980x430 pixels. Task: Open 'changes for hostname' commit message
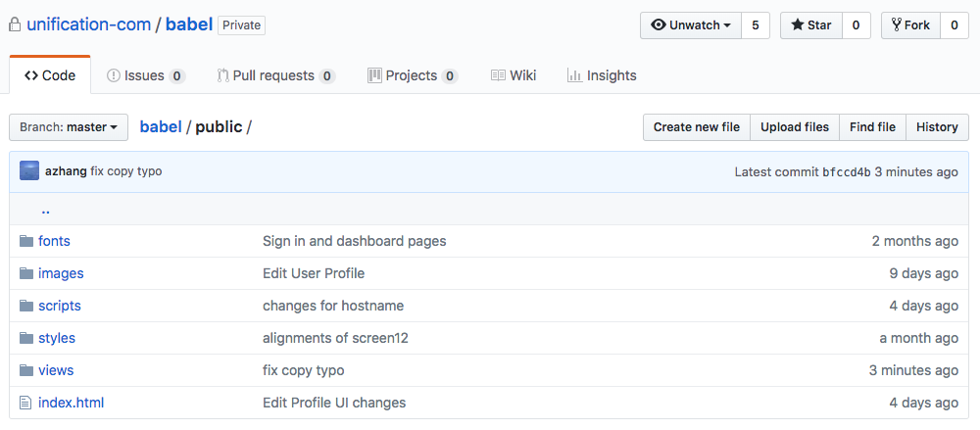[333, 307]
